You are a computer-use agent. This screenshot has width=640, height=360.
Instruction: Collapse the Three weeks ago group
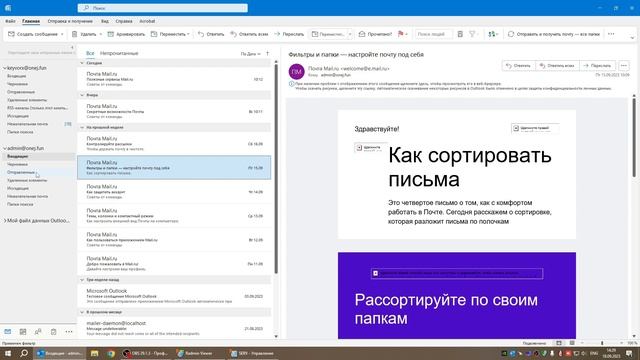click(82, 280)
